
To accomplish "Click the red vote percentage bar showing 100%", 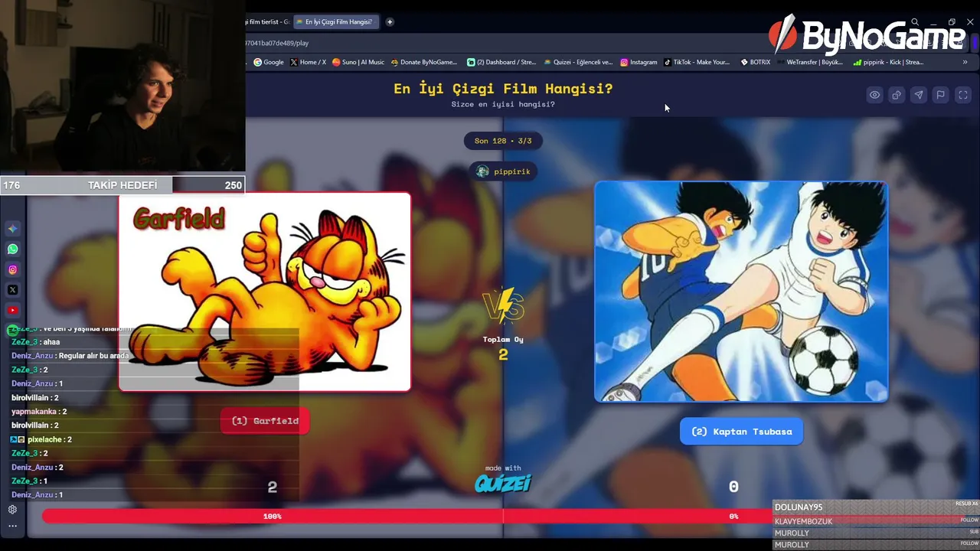I will coord(273,517).
